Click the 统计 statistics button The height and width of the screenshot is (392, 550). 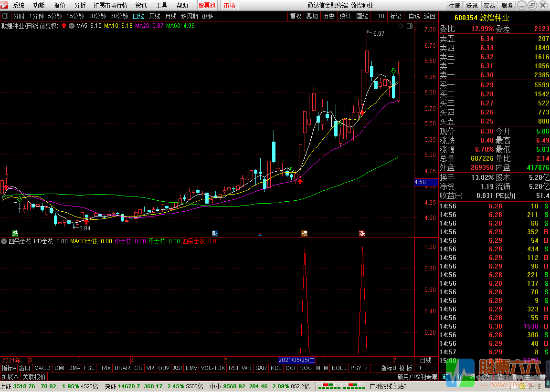click(345, 16)
